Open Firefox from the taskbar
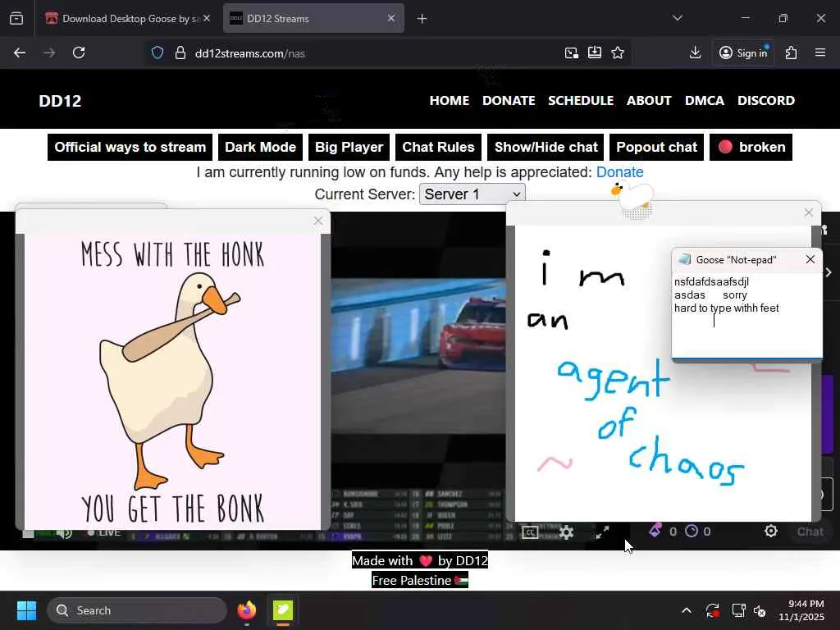The height and width of the screenshot is (630, 840). click(247, 610)
